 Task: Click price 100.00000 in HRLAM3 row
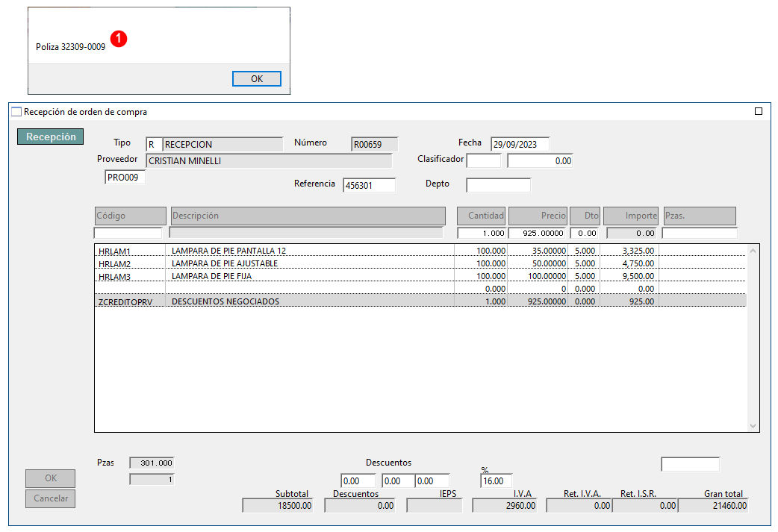tap(547, 276)
